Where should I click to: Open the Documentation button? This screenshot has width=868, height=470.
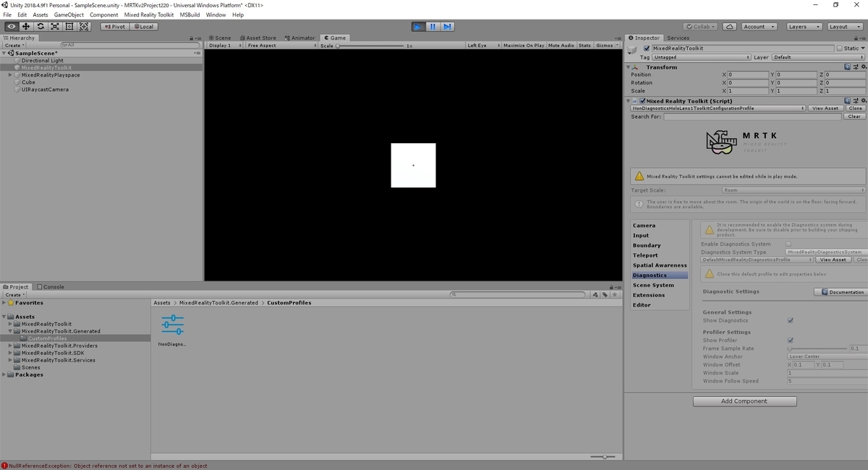pos(841,292)
